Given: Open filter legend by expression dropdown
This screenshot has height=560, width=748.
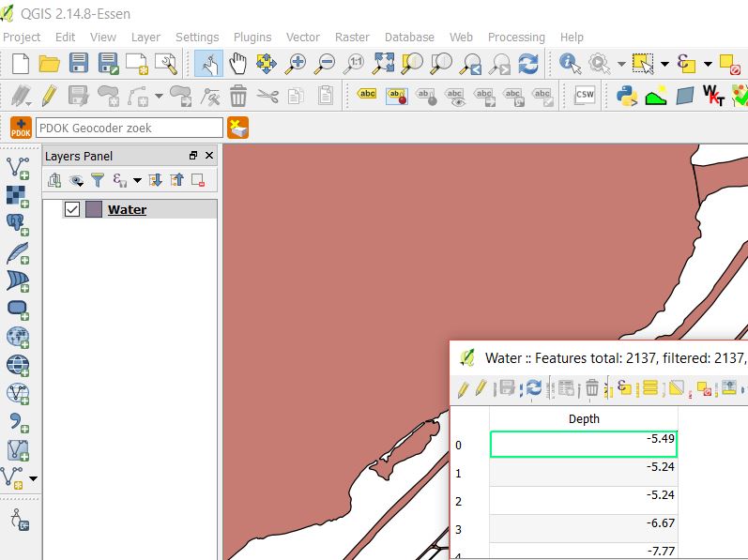Looking at the screenshot, I should click(x=137, y=180).
